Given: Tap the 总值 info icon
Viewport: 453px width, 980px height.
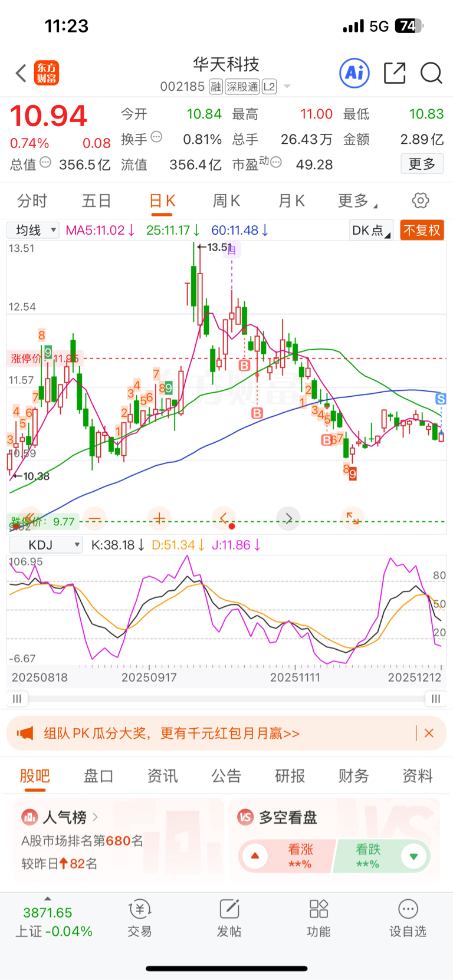Looking at the screenshot, I should pyautogui.click(x=45, y=162).
